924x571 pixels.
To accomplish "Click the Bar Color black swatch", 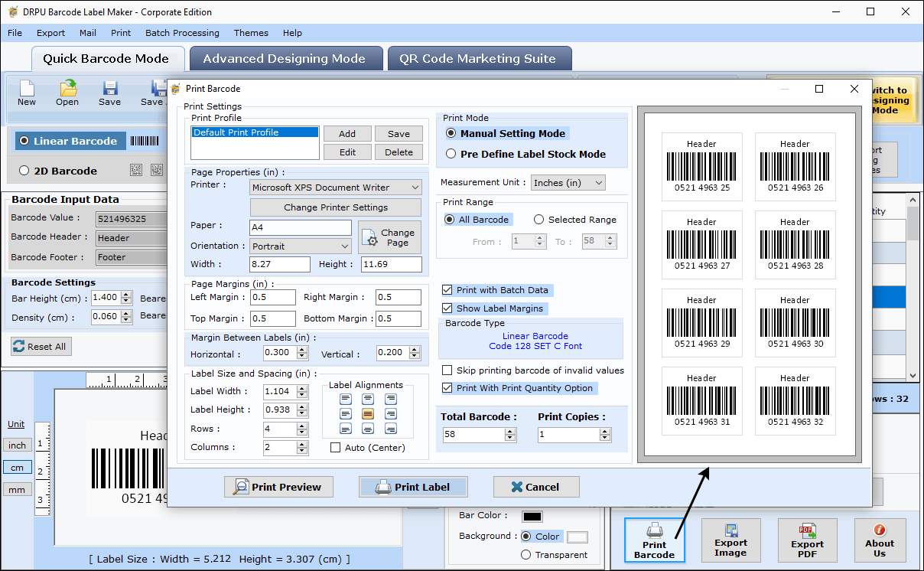I will tap(532, 517).
